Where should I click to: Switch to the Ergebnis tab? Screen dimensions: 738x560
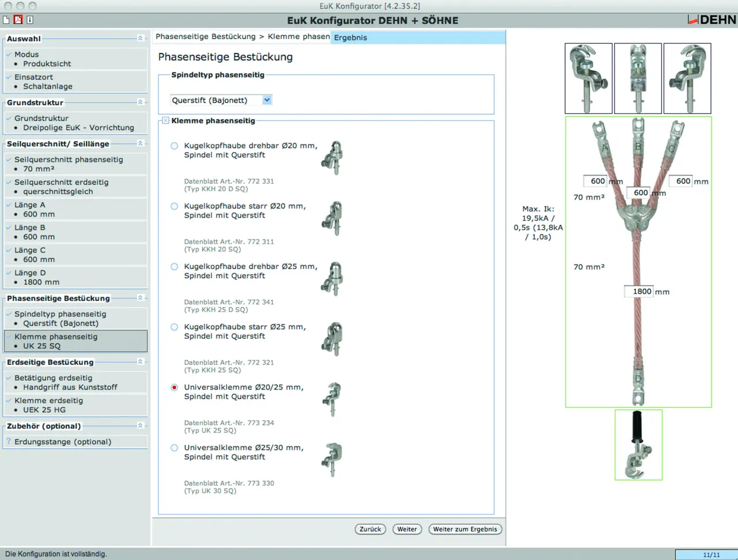[x=351, y=37]
